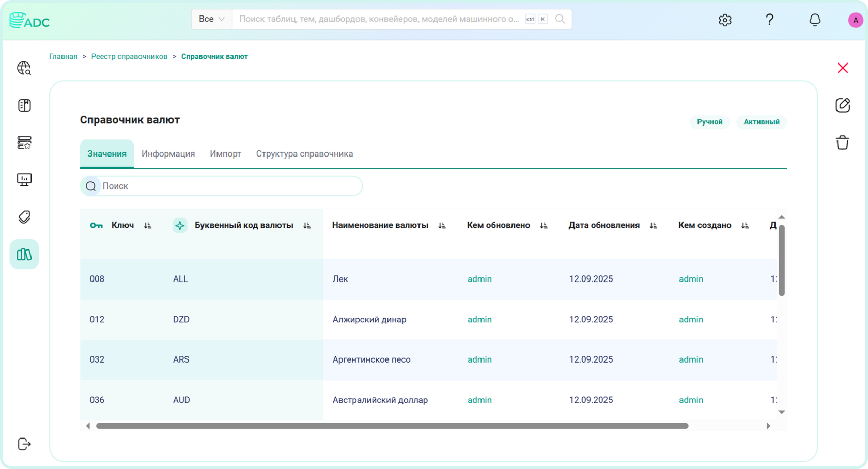Go to Реестр справочников breadcrumb

[129, 57]
